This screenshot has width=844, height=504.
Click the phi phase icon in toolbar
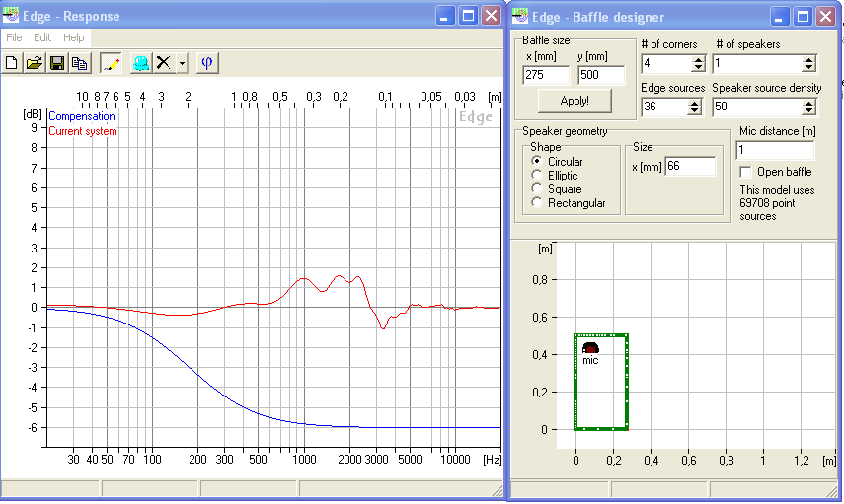tap(206, 63)
